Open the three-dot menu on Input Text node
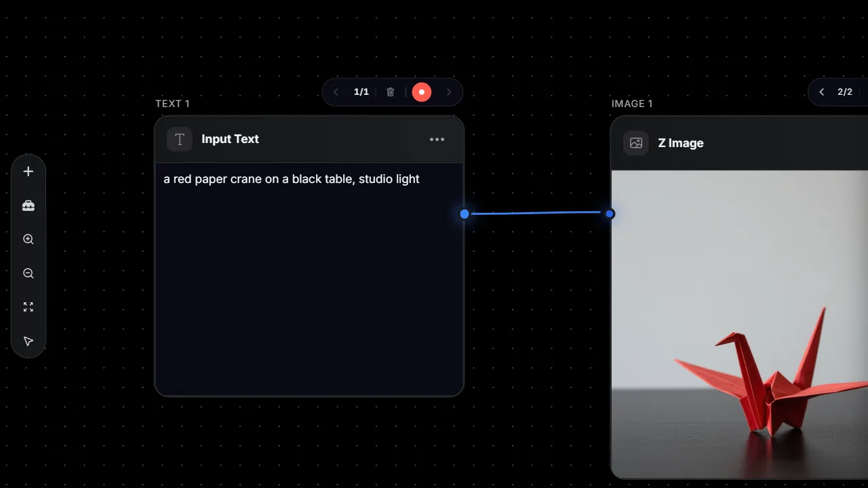Image resolution: width=868 pixels, height=488 pixels. 437,140
